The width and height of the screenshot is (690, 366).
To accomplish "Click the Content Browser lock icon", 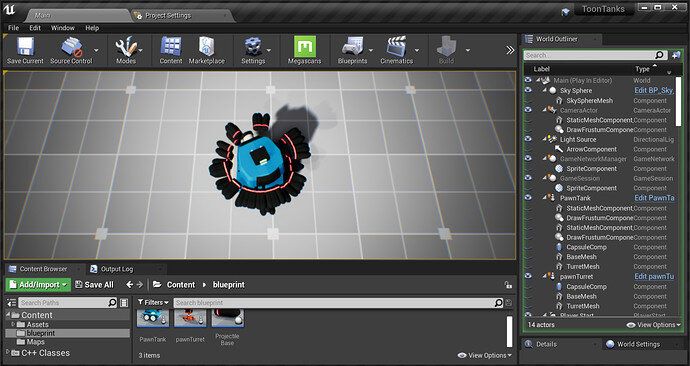I will point(508,285).
